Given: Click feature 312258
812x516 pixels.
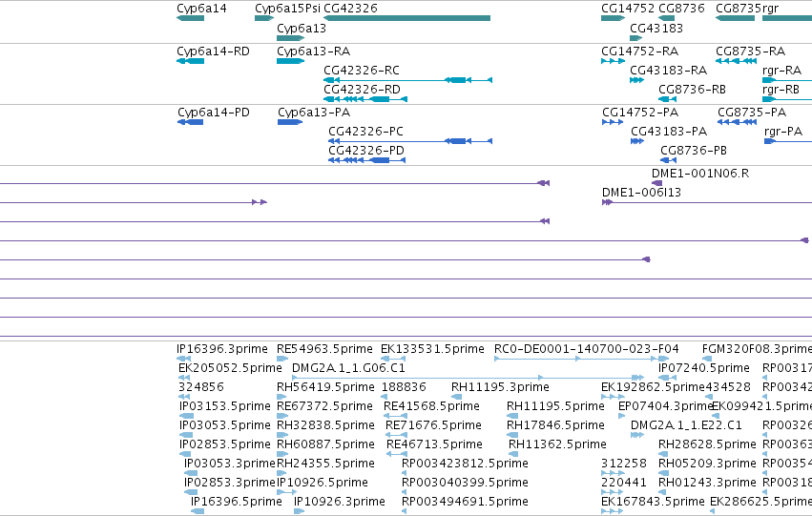Looking at the screenshot, I should pyautogui.click(x=624, y=464).
